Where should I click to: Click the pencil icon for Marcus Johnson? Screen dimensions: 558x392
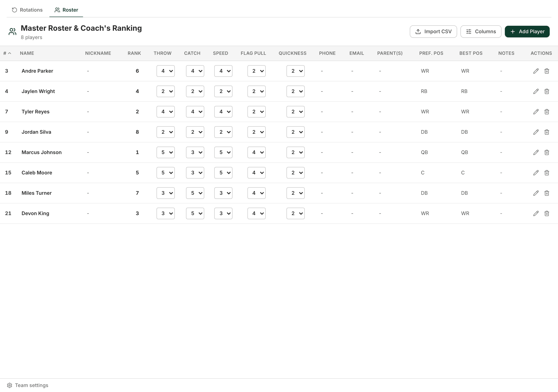point(536,152)
